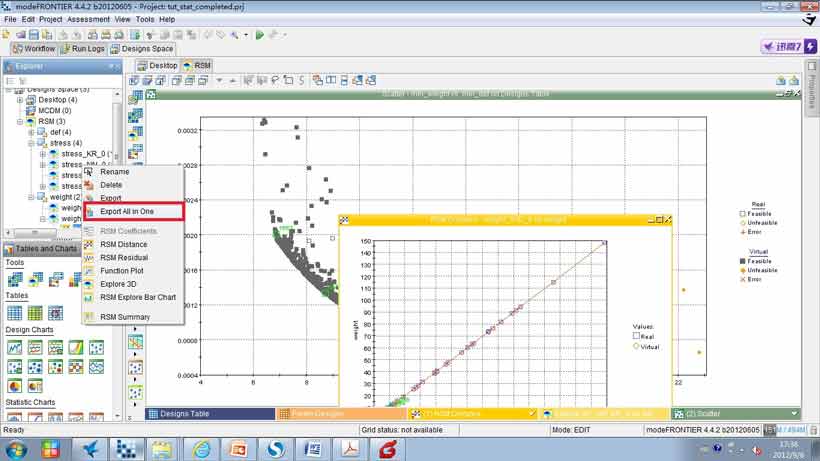Create the first Design Charts line chart

pos(15,347)
